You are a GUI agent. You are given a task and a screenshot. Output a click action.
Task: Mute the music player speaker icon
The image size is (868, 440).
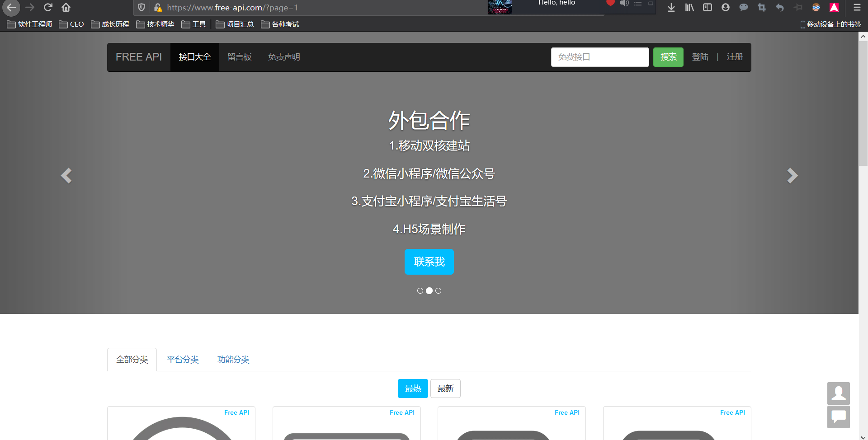pos(624,3)
